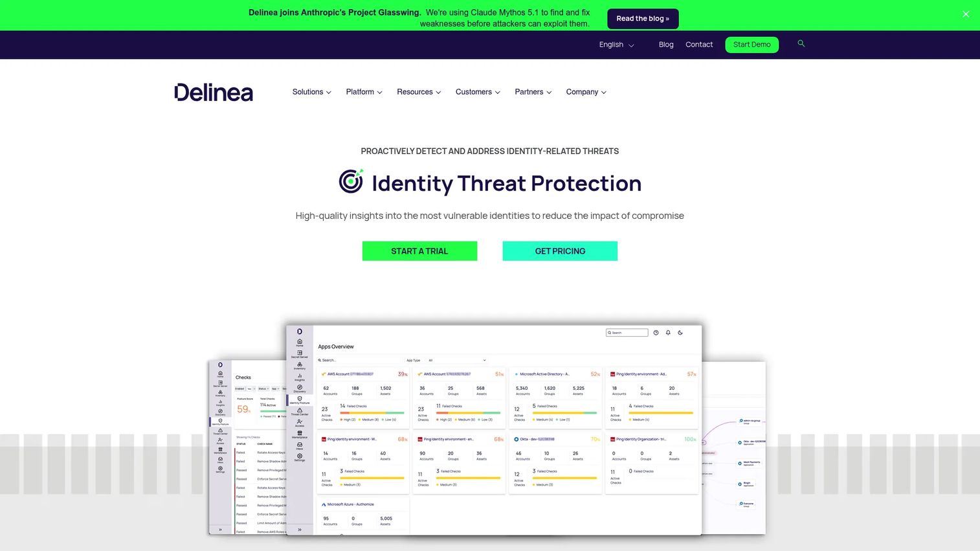Dismiss the green announcement banner

pos(965,14)
